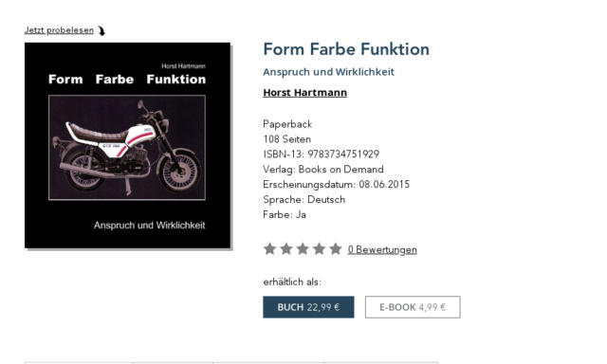Select the E-BOOK 4,99 € option
607x364 pixels.
pos(413,307)
